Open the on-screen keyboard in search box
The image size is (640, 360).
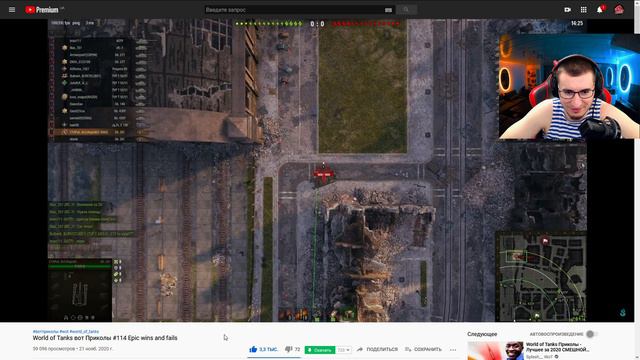(388, 10)
